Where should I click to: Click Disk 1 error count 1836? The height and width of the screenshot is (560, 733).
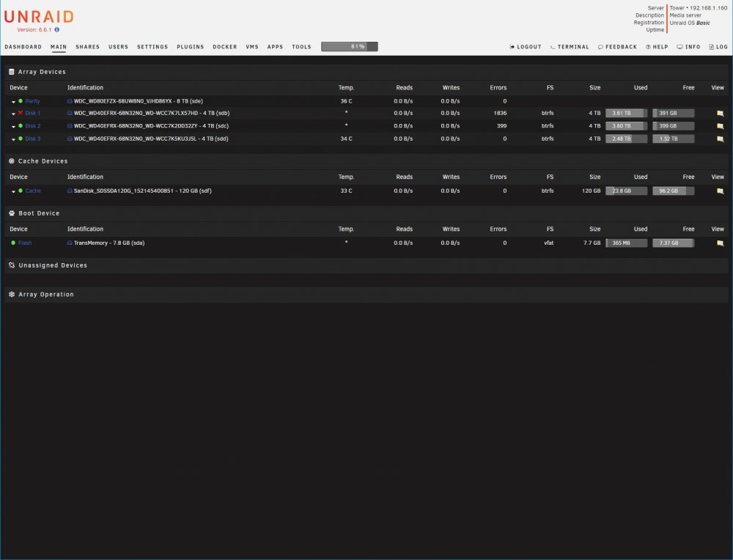[500, 113]
